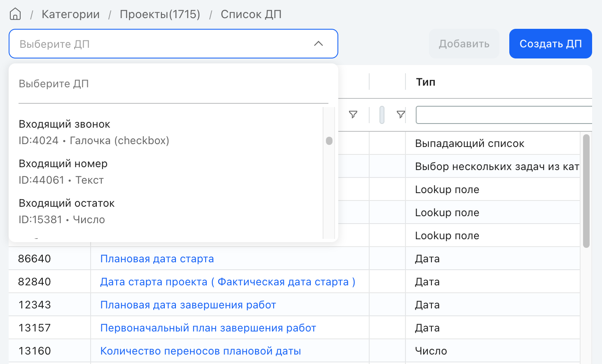Click the Тип column header
The height and width of the screenshot is (364, 602).
click(426, 82)
